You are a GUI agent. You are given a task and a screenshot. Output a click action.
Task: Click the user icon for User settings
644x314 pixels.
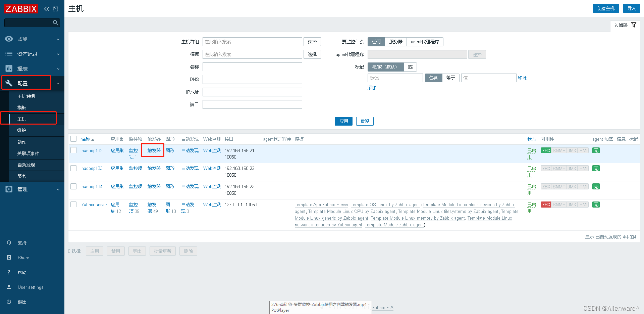coord(9,287)
